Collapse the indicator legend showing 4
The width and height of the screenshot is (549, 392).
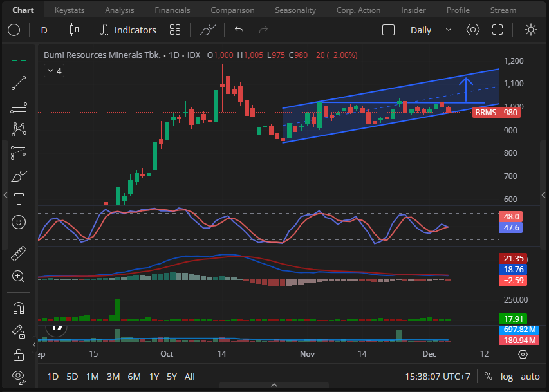(53, 71)
